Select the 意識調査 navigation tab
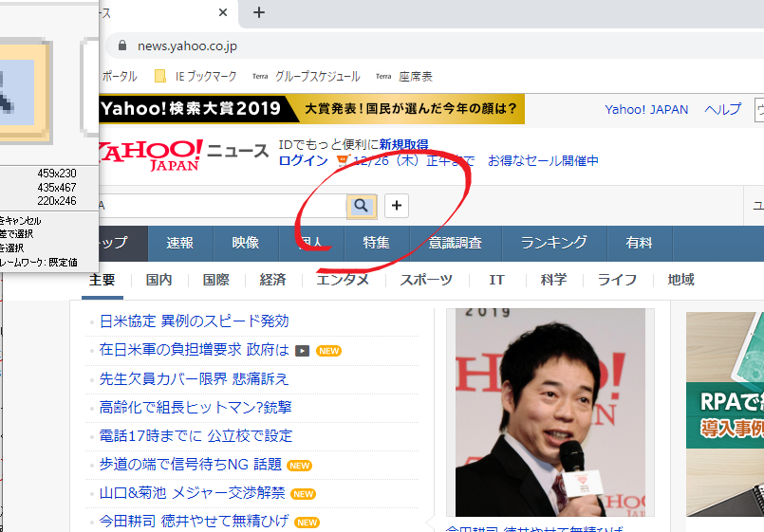 [456, 243]
